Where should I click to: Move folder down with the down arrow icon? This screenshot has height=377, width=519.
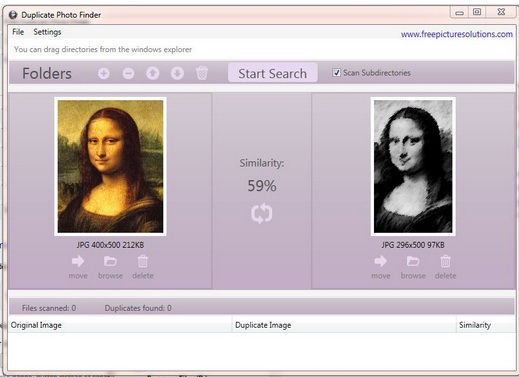pyautogui.click(x=177, y=73)
